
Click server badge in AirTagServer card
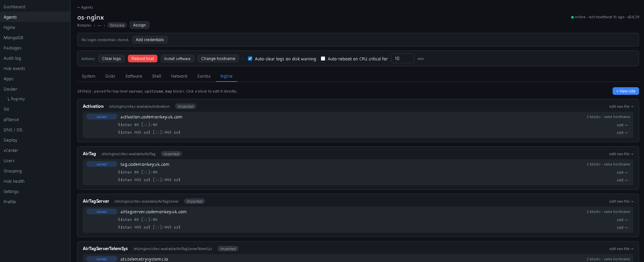[102, 212]
